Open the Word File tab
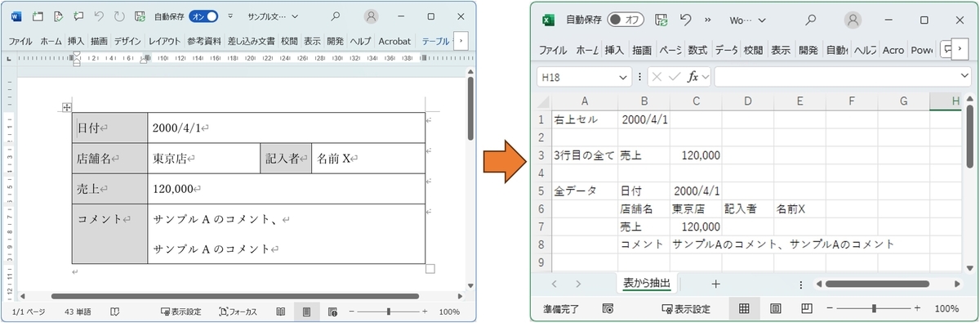The width and height of the screenshot is (980, 323). (x=20, y=40)
